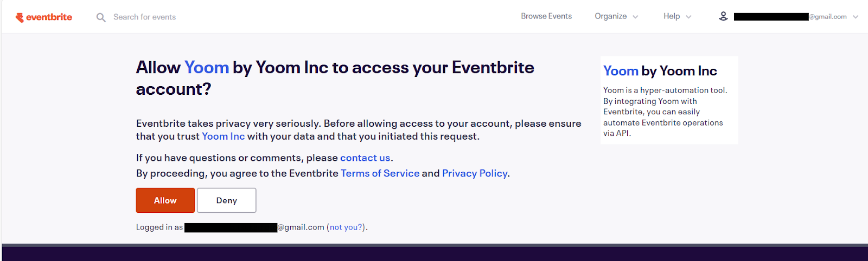The height and width of the screenshot is (261, 868).
Task: Expand the Help chevron arrow
Action: pyautogui.click(x=688, y=17)
